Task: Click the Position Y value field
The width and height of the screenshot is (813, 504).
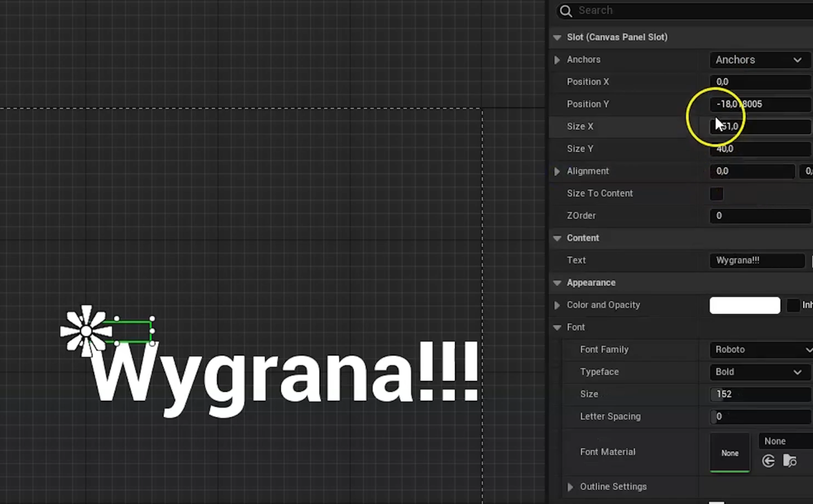Action: point(760,104)
